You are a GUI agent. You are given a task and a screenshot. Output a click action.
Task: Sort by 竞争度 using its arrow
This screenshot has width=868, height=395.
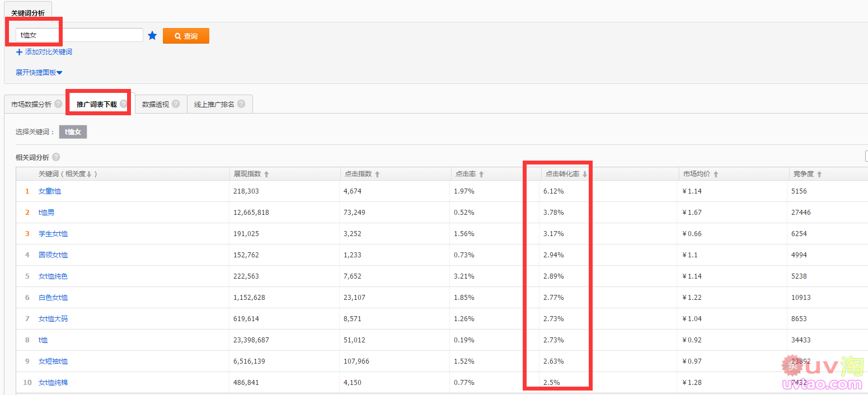(819, 175)
